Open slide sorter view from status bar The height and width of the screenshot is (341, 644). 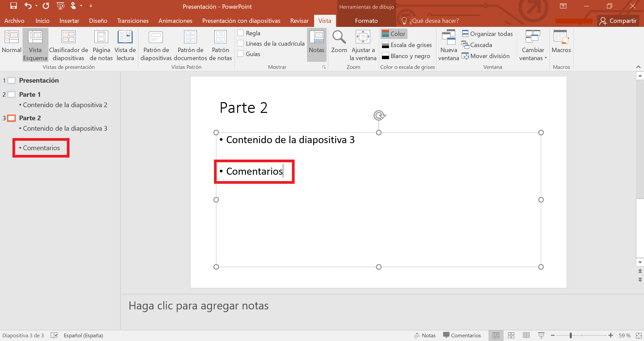point(511,335)
